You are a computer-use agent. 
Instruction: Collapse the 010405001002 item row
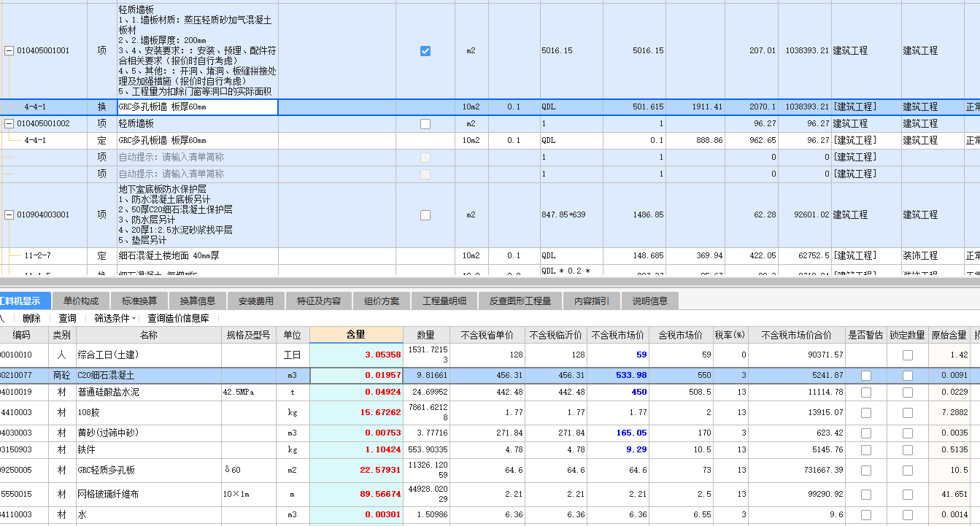coord(9,124)
